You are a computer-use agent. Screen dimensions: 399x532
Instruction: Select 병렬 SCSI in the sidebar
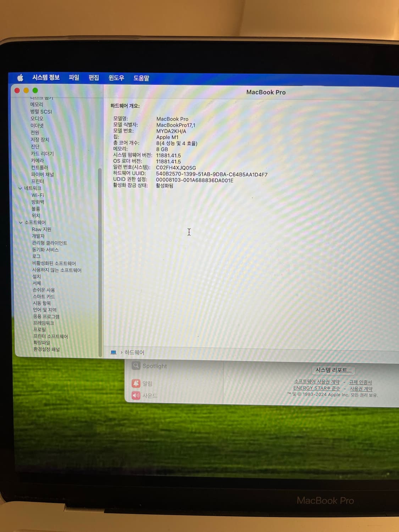(x=41, y=112)
